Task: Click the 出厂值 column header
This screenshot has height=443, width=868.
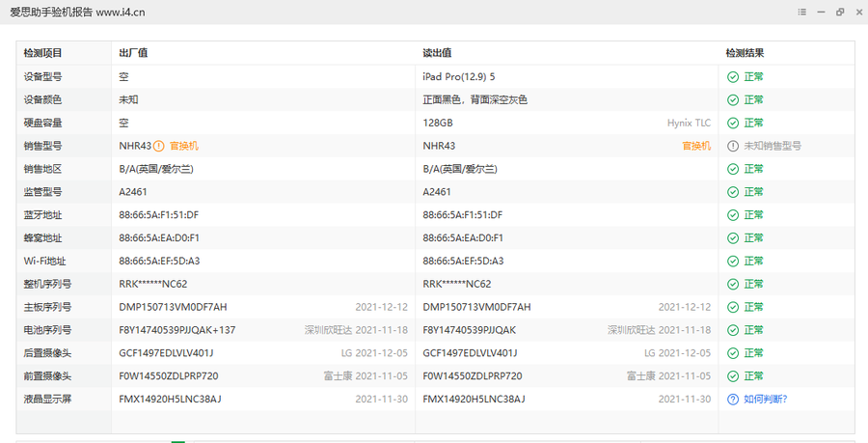Action: pyautogui.click(x=133, y=53)
